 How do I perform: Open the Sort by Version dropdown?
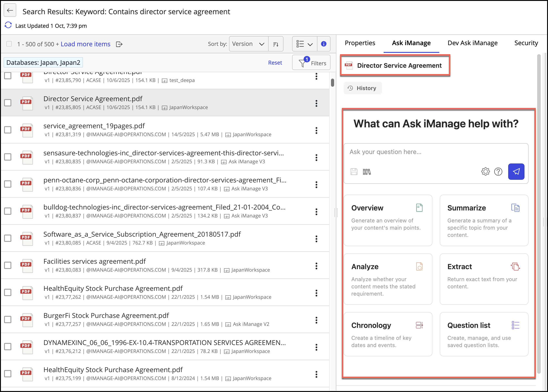(x=248, y=44)
